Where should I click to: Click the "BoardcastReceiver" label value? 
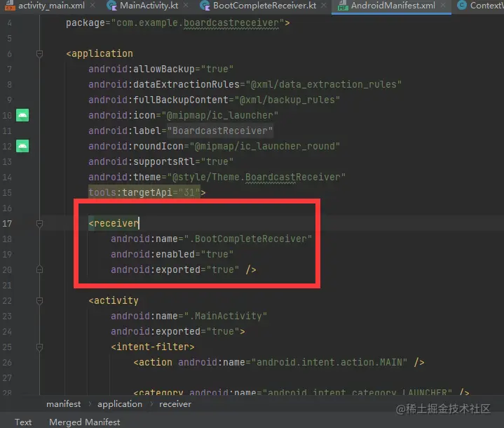[x=220, y=131]
